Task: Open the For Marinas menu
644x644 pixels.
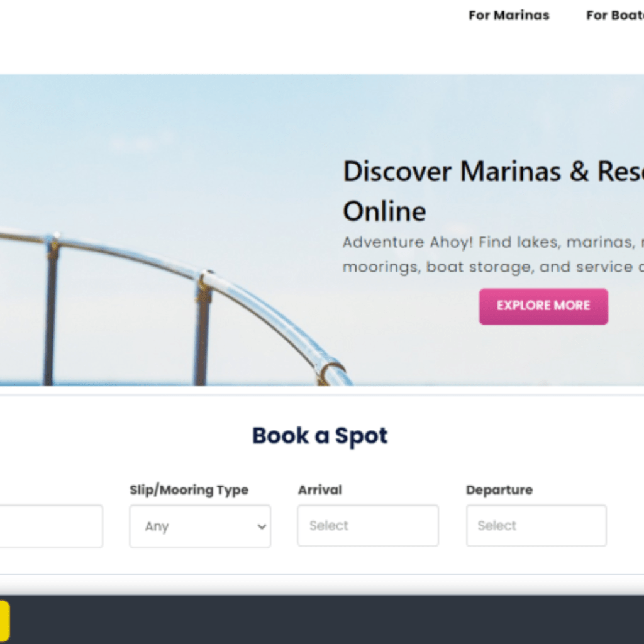Action: [x=508, y=16]
